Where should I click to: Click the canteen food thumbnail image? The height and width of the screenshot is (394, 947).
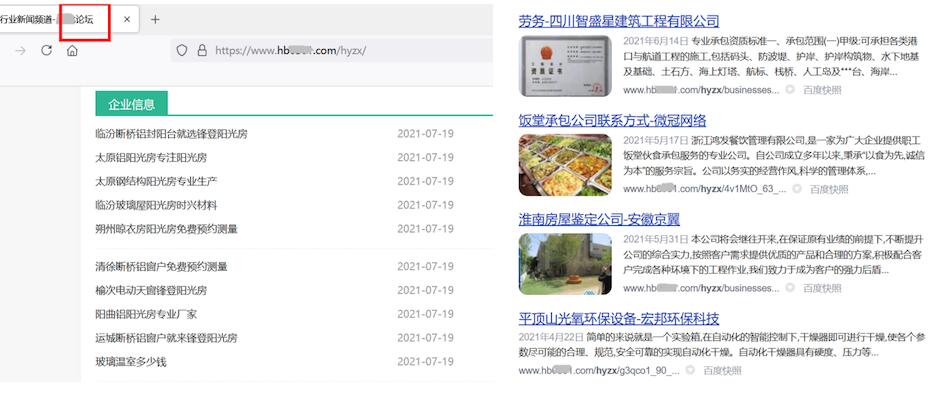click(x=565, y=165)
